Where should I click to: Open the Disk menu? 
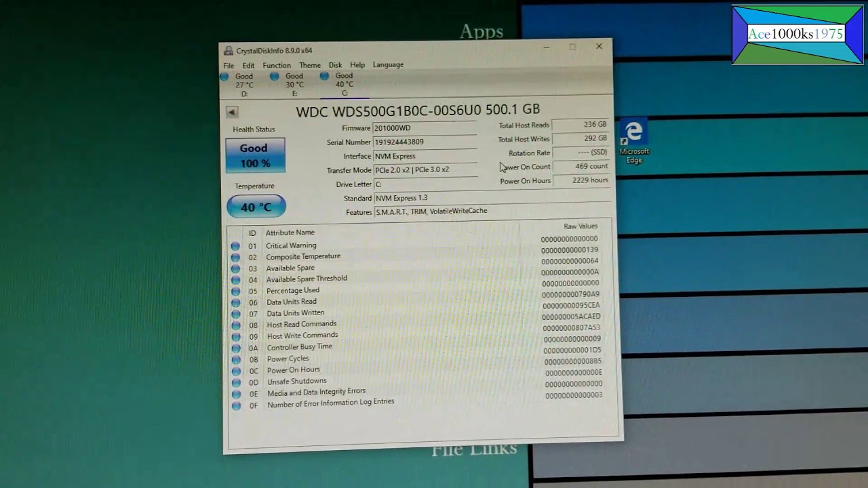(x=335, y=65)
